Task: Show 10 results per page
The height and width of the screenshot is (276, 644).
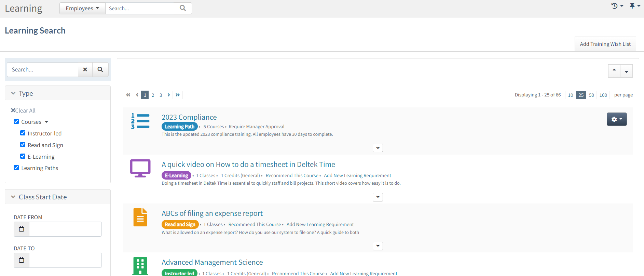Action: (571, 95)
